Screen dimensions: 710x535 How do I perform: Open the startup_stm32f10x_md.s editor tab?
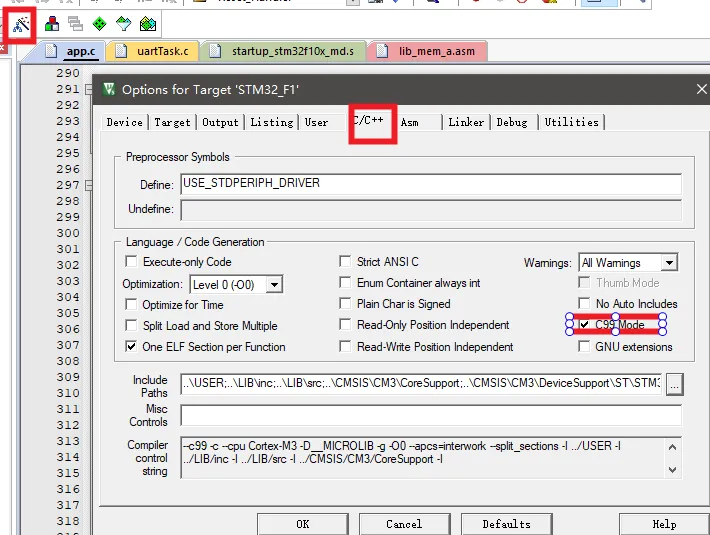(284, 51)
